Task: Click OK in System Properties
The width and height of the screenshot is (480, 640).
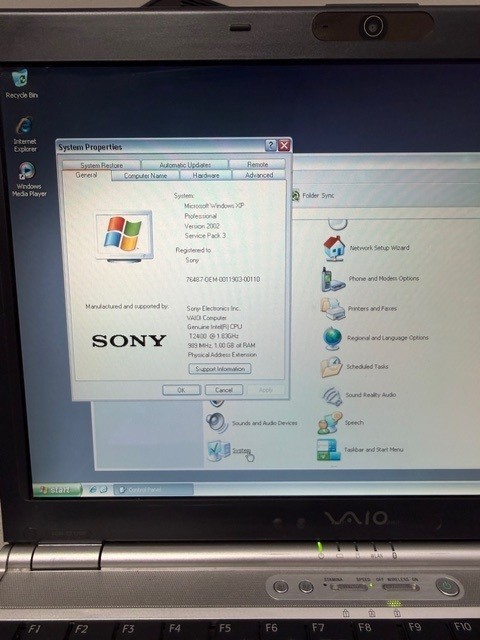Action: [181, 390]
